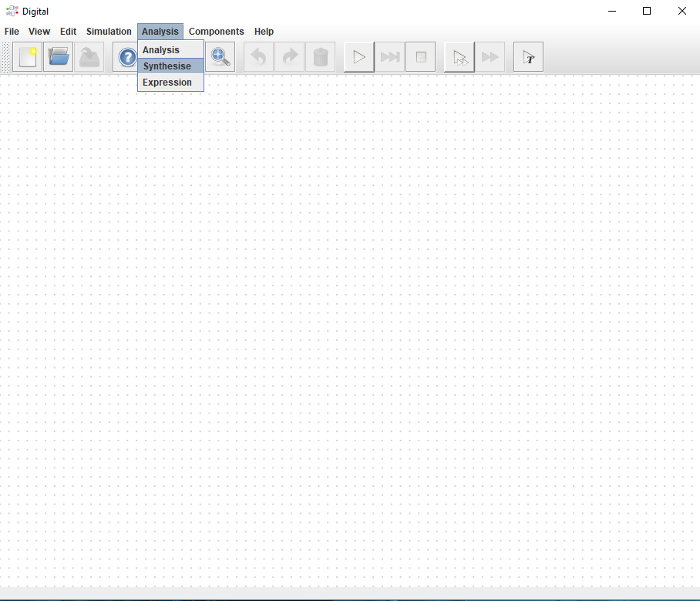Screen dimensions: 700x601
Task: Close the open Analysis menu header
Action: pos(160,32)
